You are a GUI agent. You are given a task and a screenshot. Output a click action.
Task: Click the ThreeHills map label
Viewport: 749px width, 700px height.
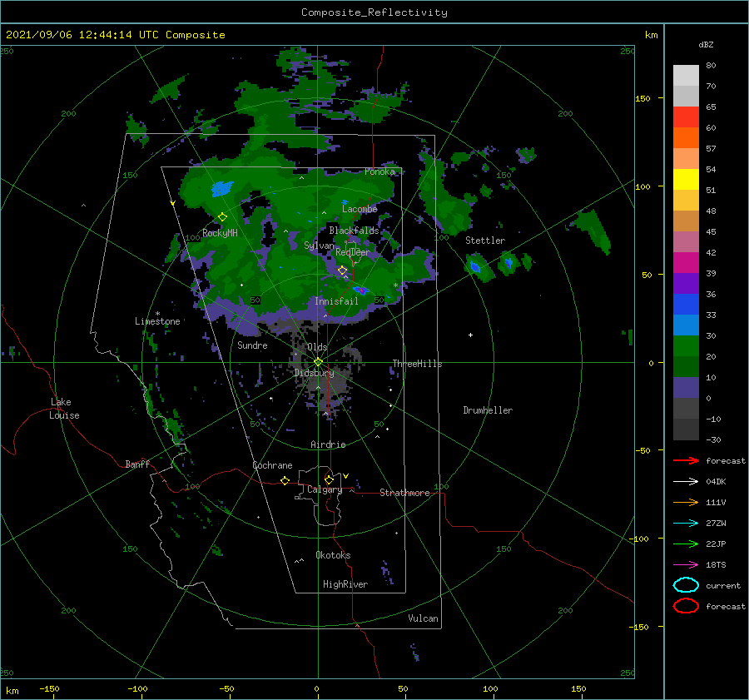click(417, 364)
